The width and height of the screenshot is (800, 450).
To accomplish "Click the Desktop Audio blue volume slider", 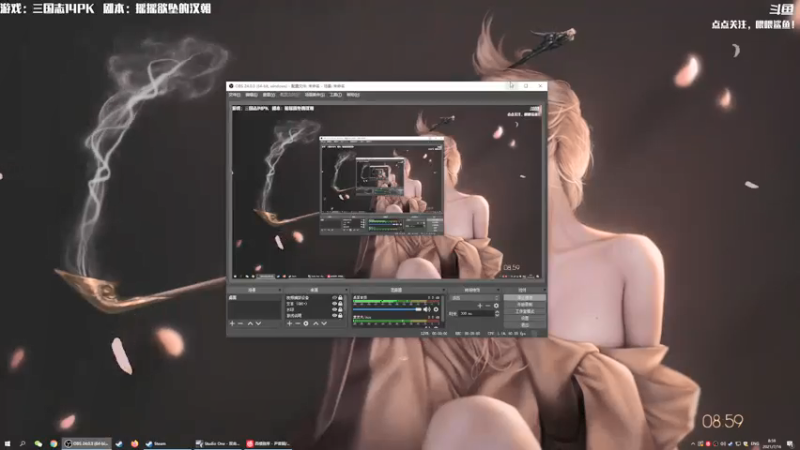I will pyautogui.click(x=388, y=309).
